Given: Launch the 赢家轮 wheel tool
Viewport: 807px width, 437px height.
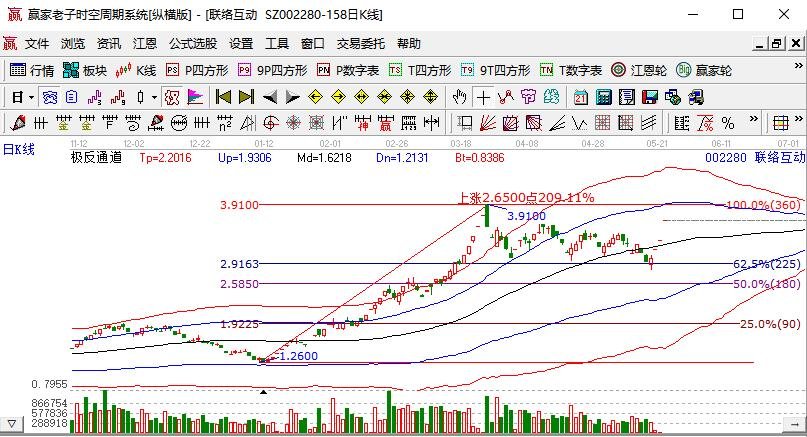Looking at the screenshot, I should [704, 70].
